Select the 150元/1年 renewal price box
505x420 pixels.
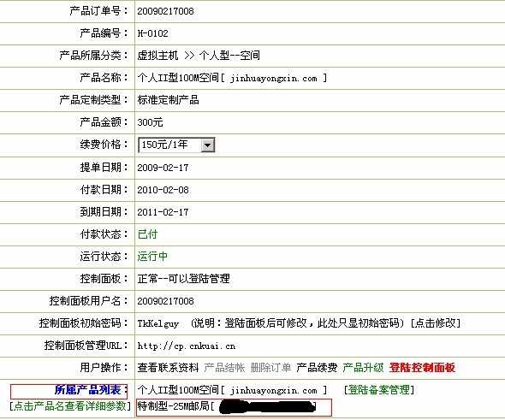click(176, 145)
